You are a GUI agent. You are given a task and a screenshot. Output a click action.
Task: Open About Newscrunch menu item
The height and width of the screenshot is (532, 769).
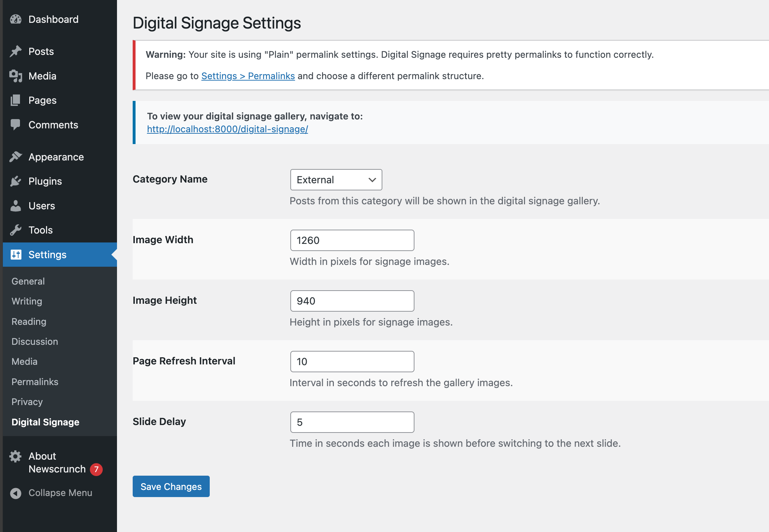click(x=60, y=463)
